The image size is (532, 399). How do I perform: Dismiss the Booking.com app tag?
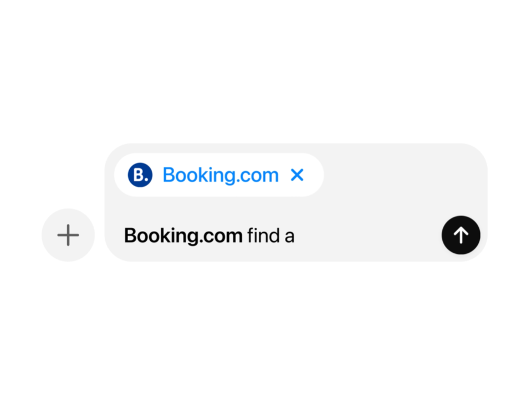298,175
